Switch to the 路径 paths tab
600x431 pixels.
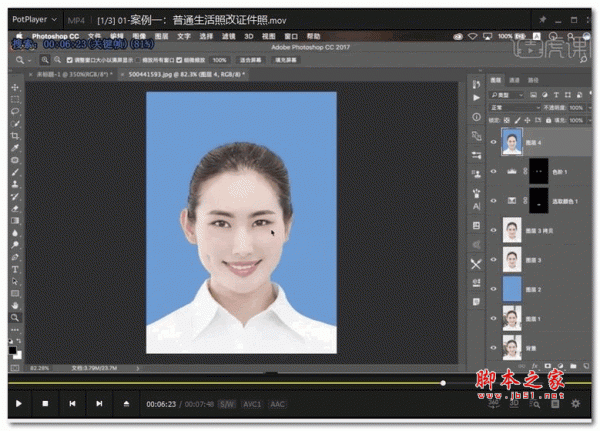pyautogui.click(x=533, y=80)
